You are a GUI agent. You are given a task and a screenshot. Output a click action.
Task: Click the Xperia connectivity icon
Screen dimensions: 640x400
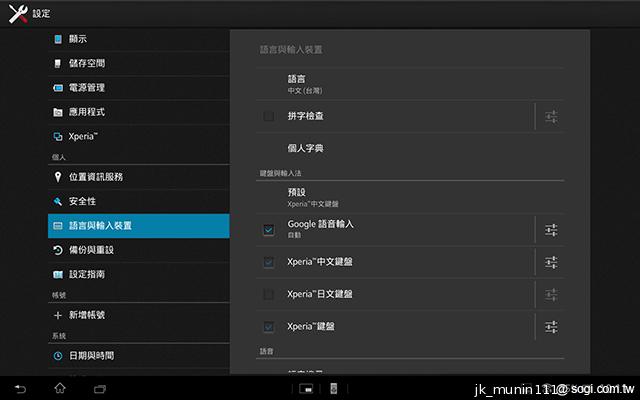pos(58,136)
